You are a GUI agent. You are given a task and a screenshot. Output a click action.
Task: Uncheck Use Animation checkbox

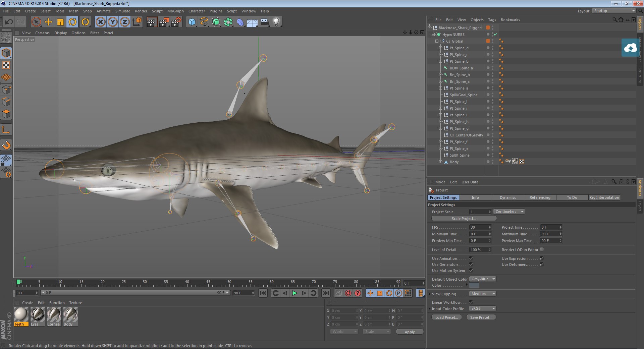pyautogui.click(x=471, y=258)
